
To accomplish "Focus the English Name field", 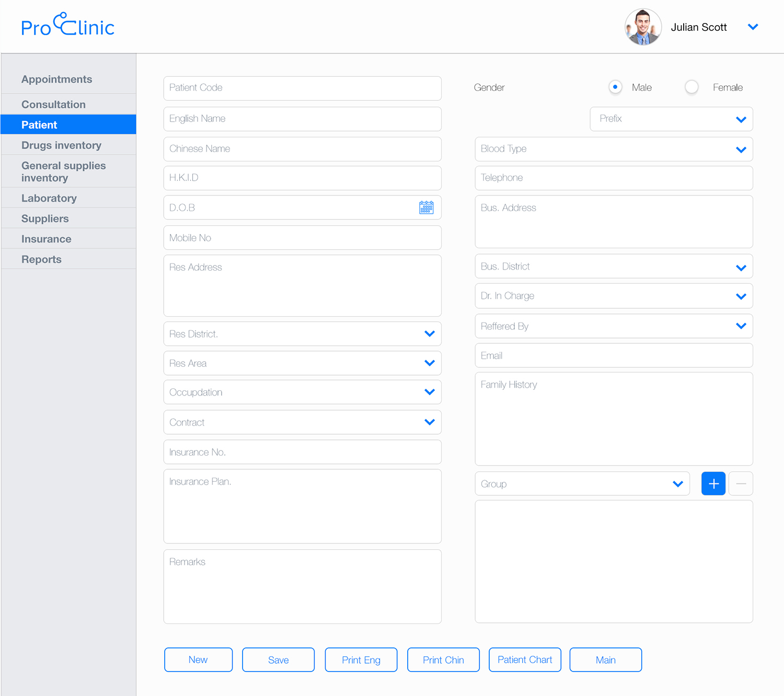I will 302,119.
